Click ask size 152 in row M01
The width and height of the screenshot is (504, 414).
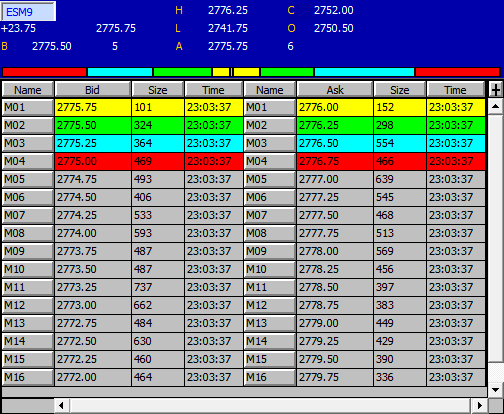[400, 107]
